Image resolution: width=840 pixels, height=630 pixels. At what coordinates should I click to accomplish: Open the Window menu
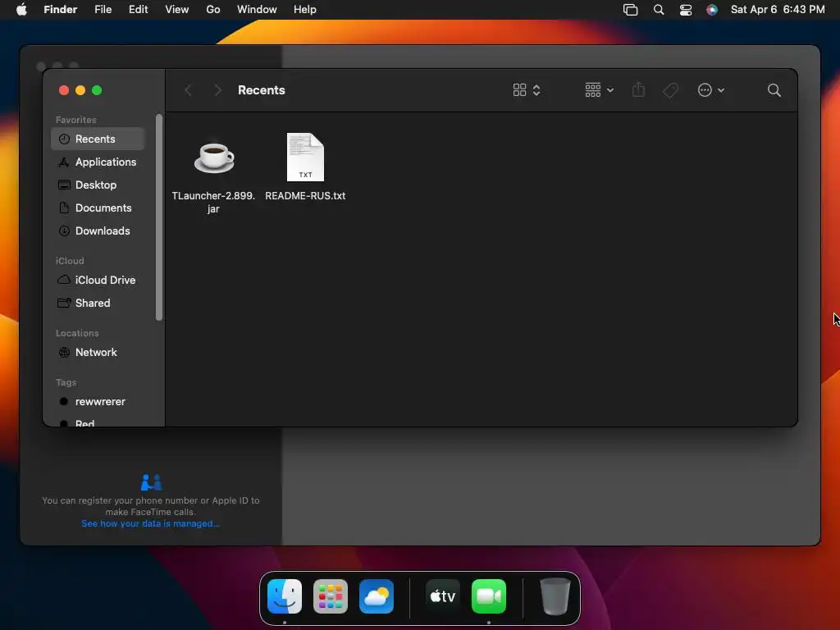pyautogui.click(x=257, y=10)
